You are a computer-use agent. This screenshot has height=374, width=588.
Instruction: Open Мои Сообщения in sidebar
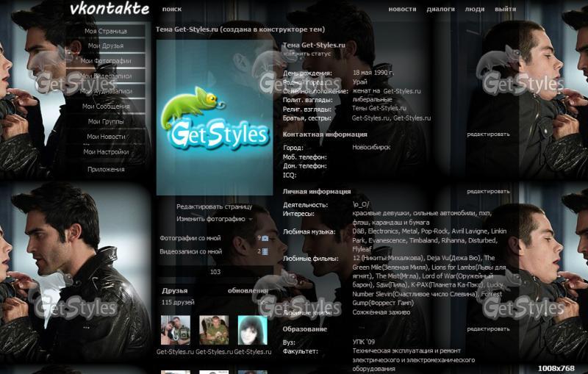click(x=106, y=107)
